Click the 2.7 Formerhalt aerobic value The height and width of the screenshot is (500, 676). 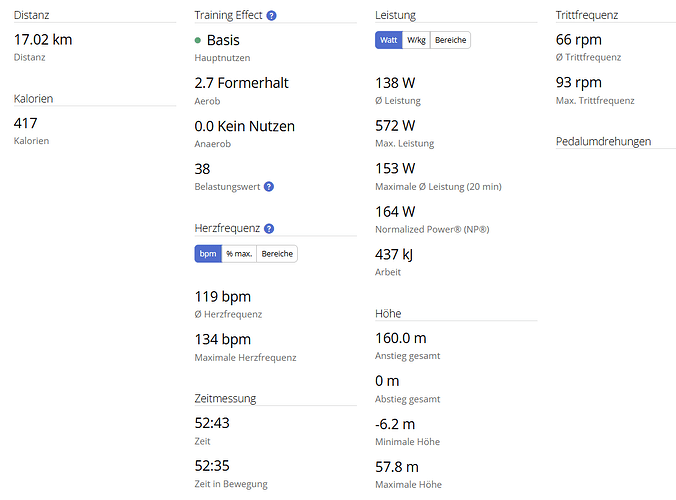(x=241, y=83)
